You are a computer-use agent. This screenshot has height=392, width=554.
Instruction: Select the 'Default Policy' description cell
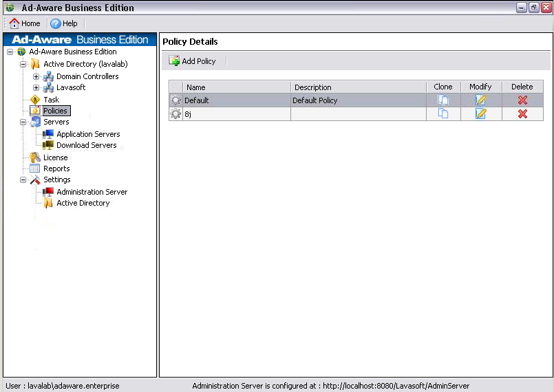(359, 100)
